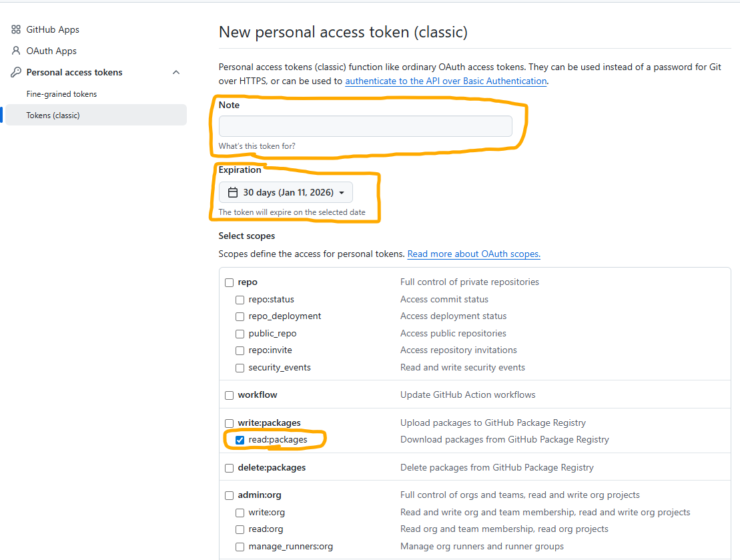Check the delete:packages scope

(230, 468)
